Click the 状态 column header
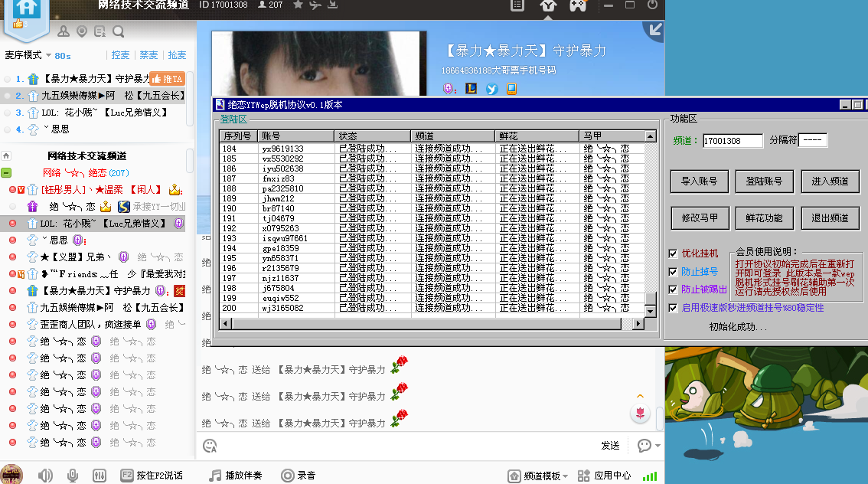Image resolution: width=868 pixels, height=484 pixels. (372, 136)
